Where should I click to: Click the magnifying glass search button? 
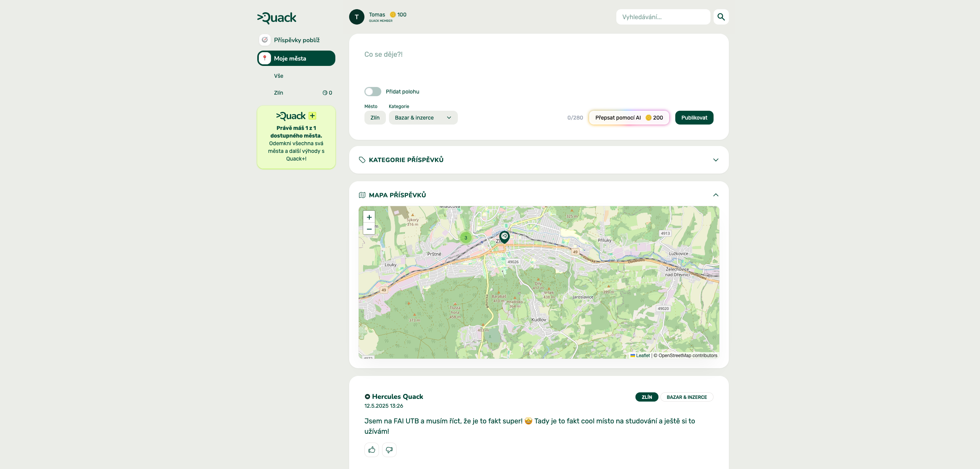pyautogui.click(x=721, y=17)
